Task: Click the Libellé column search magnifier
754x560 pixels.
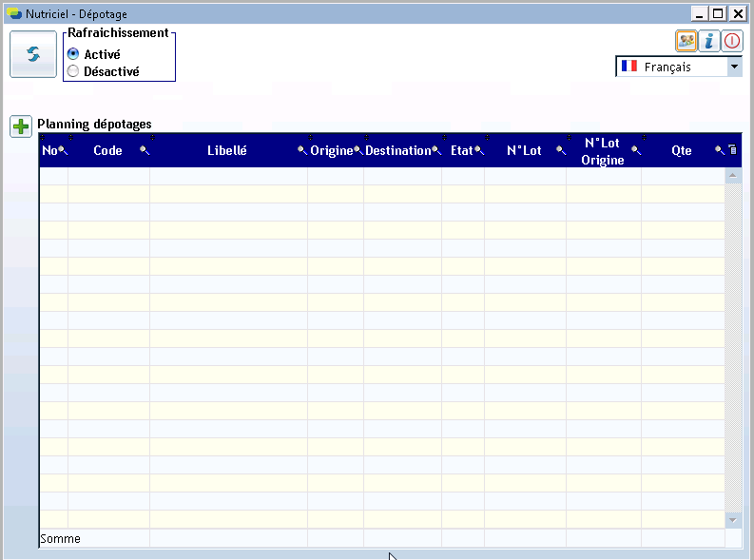Action: tap(302, 151)
